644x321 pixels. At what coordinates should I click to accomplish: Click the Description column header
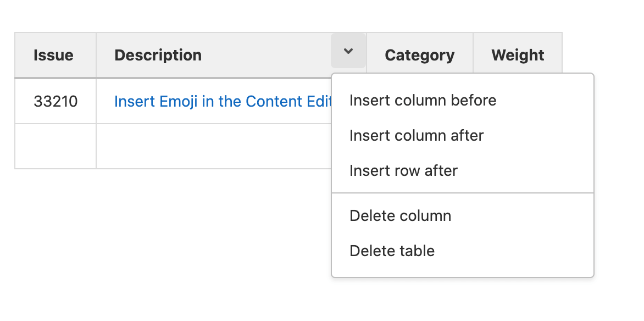coord(158,54)
